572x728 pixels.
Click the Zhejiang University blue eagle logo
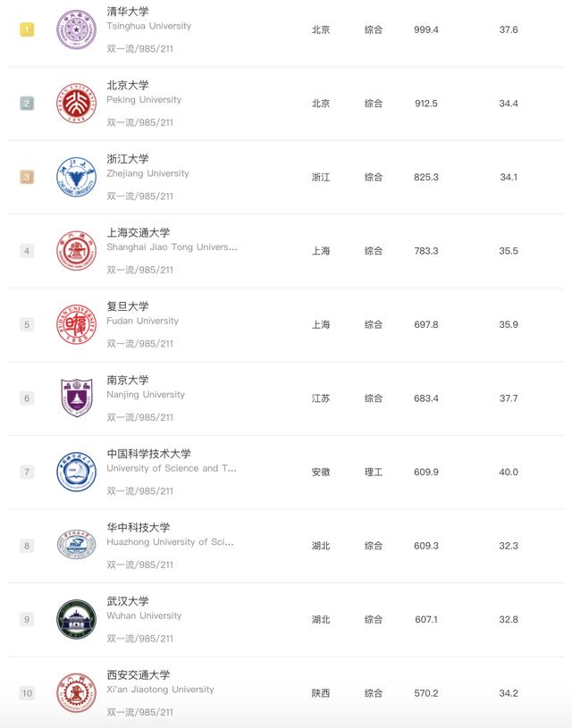pos(76,177)
